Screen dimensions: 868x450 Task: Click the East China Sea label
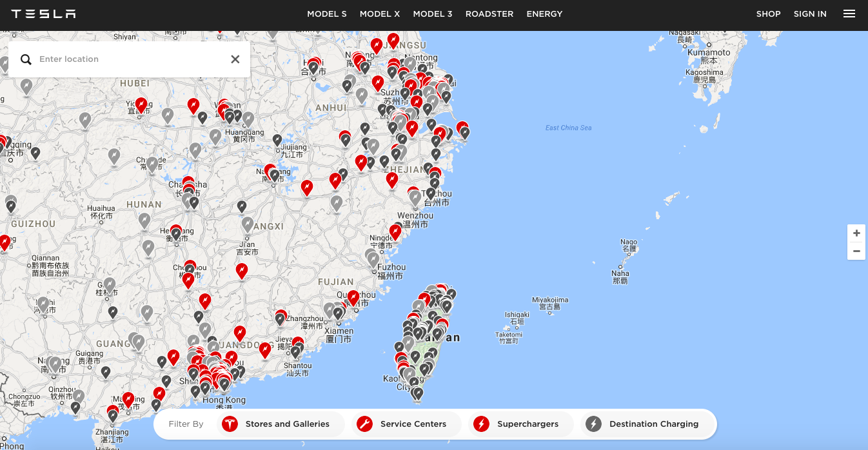pyautogui.click(x=568, y=128)
